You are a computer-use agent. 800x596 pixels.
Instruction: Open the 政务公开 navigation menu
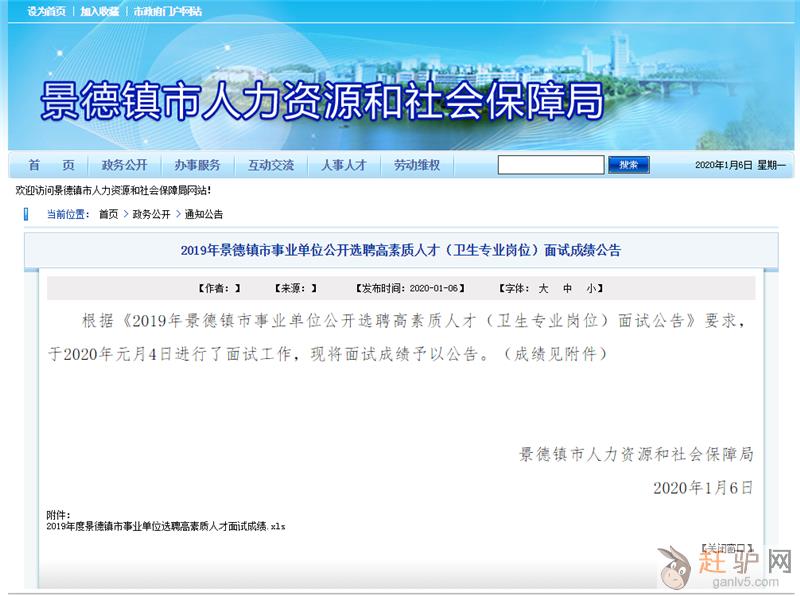[x=124, y=165]
